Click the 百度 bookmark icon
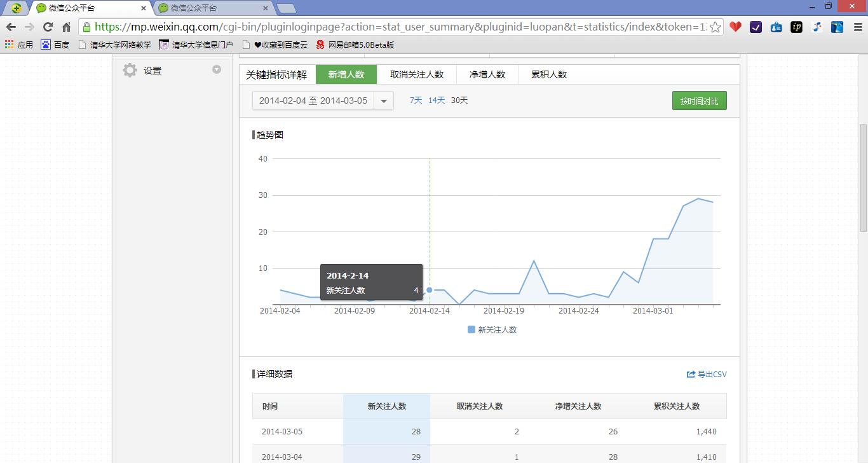The height and width of the screenshot is (463, 868). [x=44, y=44]
